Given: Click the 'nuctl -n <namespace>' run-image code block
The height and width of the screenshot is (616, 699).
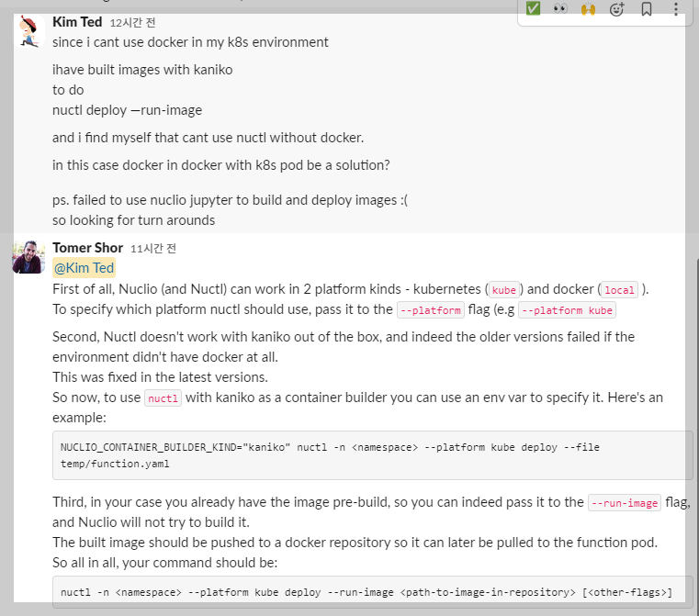Looking at the screenshot, I should click(x=372, y=592).
